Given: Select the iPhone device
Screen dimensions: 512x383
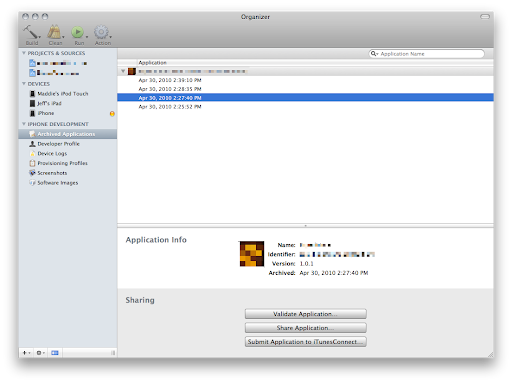Looking at the screenshot, I should (x=68, y=113).
